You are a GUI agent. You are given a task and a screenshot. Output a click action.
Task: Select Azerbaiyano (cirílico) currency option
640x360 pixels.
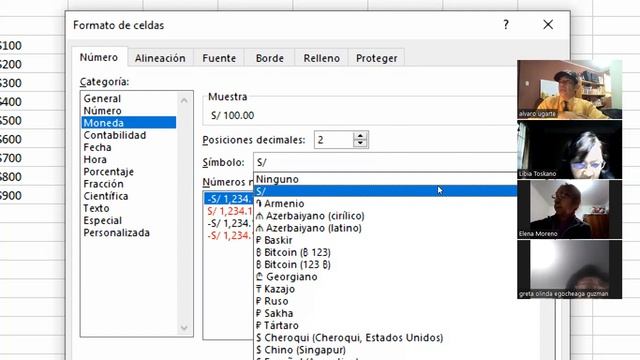[x=385, y=216]
